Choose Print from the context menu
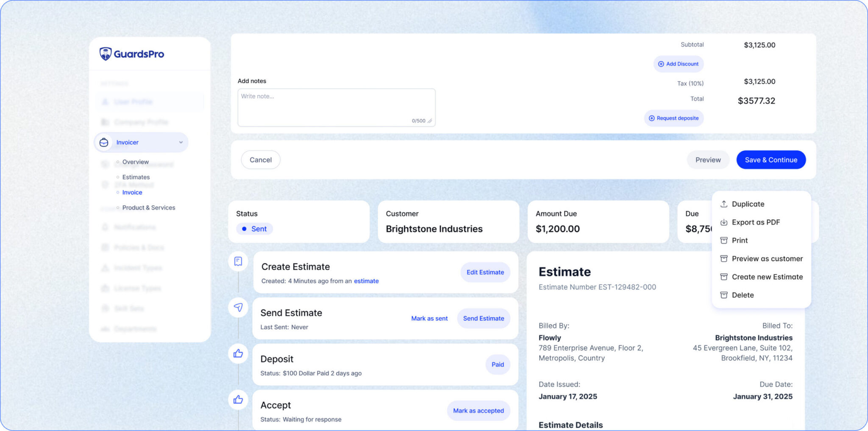The height and width of the screenshot is (431, 868). 740,240
